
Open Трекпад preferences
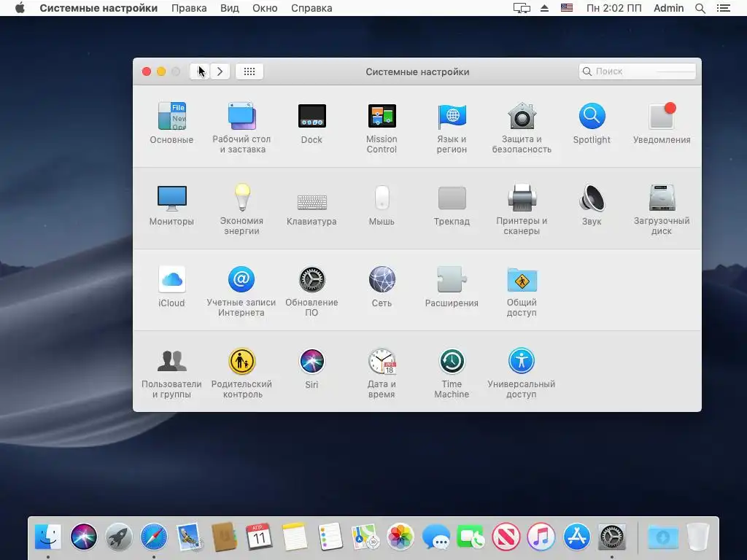(452, 205)
